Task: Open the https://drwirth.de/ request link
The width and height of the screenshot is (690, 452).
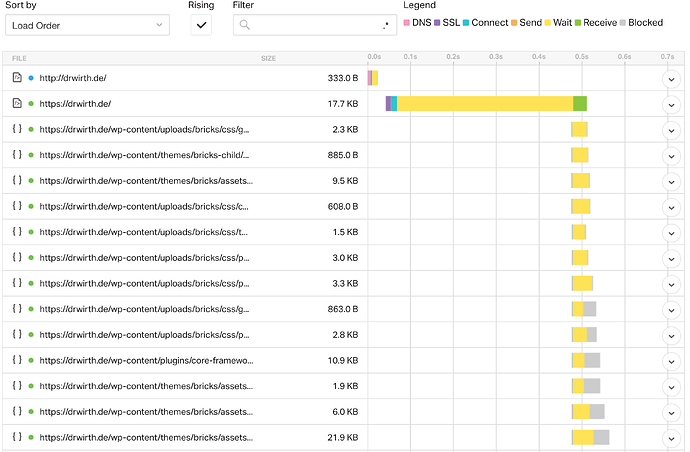Action: (75, 104)
